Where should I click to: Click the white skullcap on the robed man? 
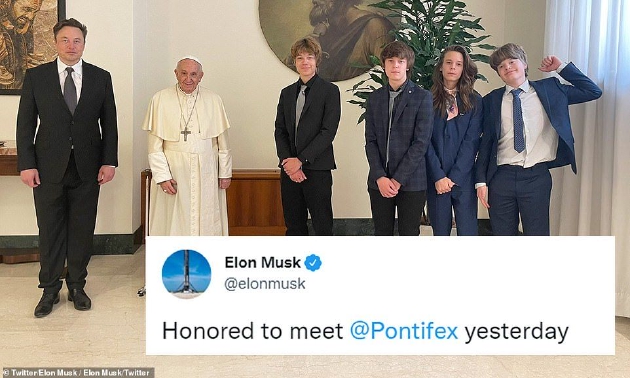click(189, 61)
